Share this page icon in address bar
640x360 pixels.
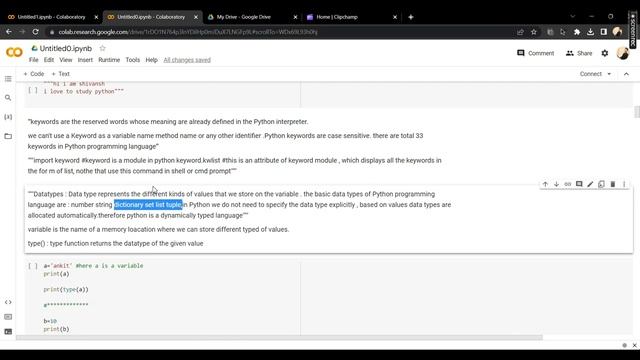point(520,32)
